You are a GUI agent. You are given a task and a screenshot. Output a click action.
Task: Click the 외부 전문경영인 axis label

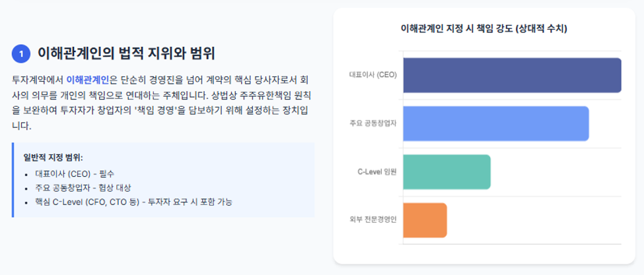[373, 220]
